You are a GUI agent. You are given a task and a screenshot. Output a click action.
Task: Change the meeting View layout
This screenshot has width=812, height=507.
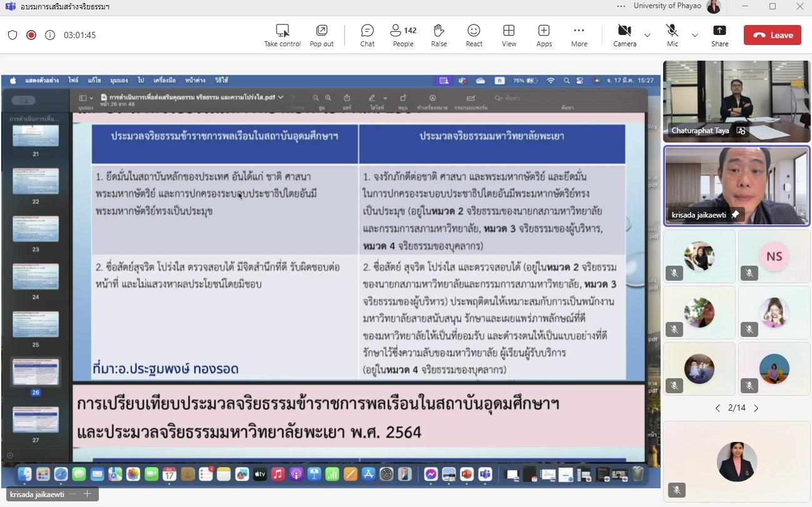[x=509, y=35]
